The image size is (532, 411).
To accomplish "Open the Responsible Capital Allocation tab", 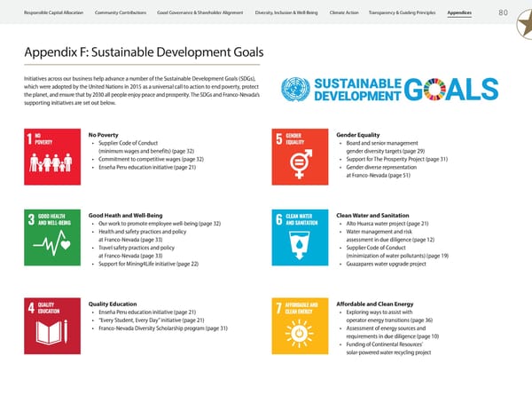I will point(53,12).
